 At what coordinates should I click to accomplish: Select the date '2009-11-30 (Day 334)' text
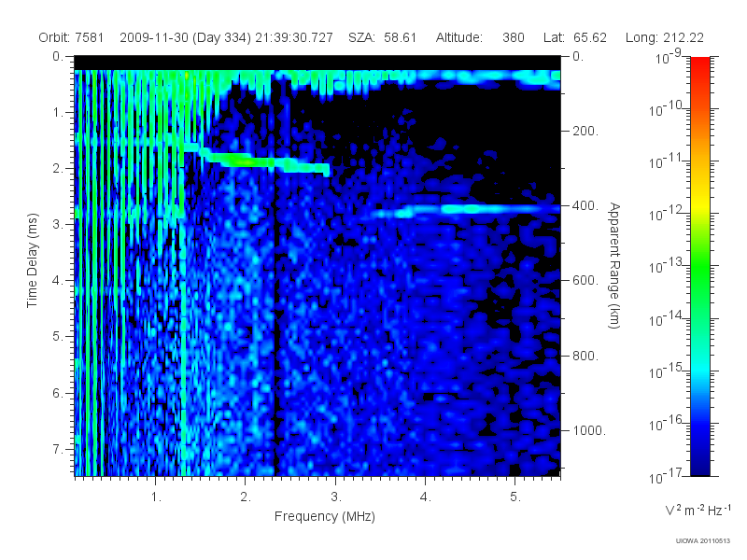click(185, 37)
